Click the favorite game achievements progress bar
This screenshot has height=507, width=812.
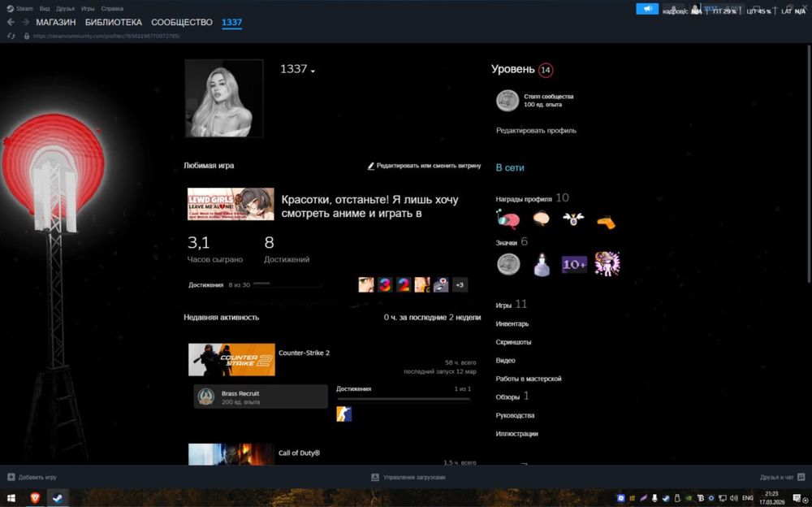click(288, 284)
